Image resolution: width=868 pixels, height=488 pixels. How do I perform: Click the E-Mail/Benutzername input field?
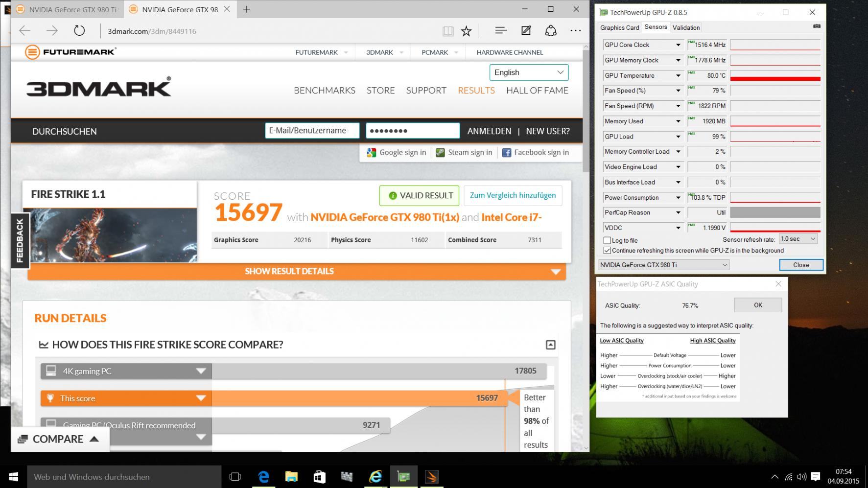(312, 131)
